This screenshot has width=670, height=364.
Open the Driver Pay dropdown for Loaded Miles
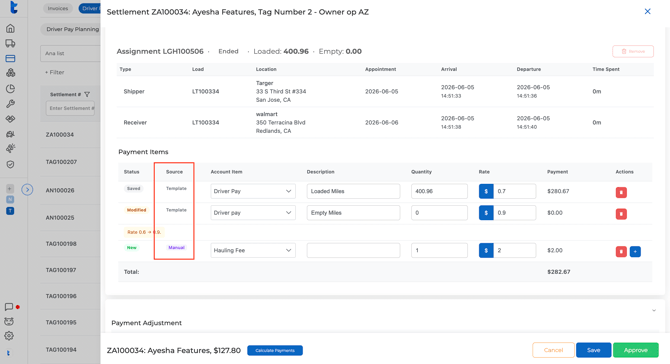[253, 191]
